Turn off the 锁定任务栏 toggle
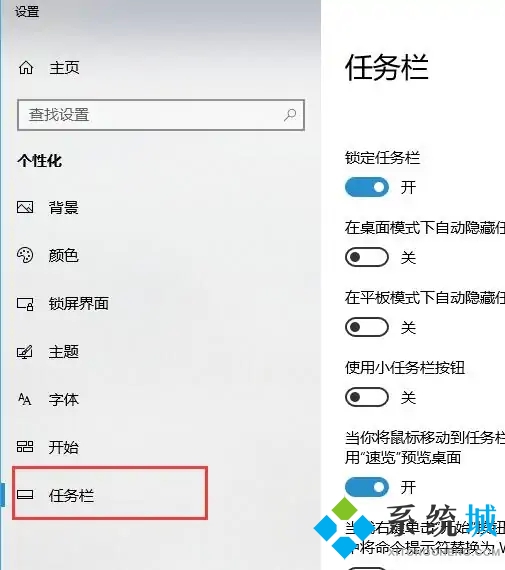The width and height of the screenshot is (505, 570). click(x=367, y=187)
